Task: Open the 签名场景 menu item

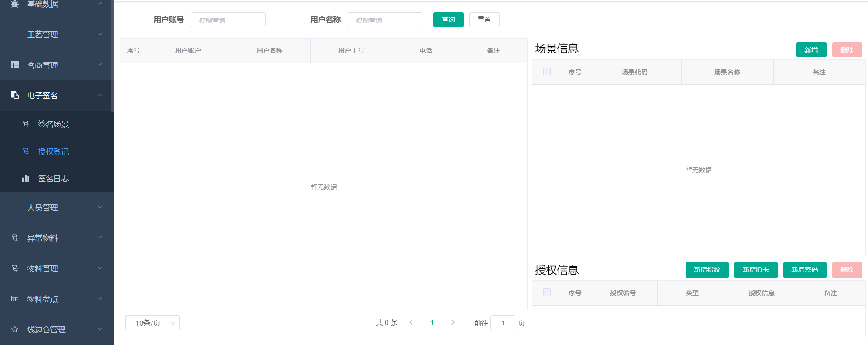Action: [57, 124]
